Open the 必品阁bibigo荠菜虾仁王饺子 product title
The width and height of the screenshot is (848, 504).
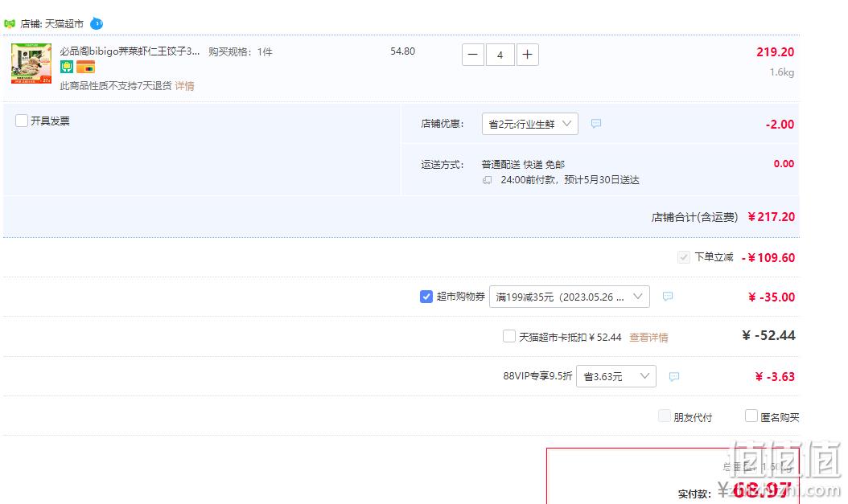[x=130, y=51]
